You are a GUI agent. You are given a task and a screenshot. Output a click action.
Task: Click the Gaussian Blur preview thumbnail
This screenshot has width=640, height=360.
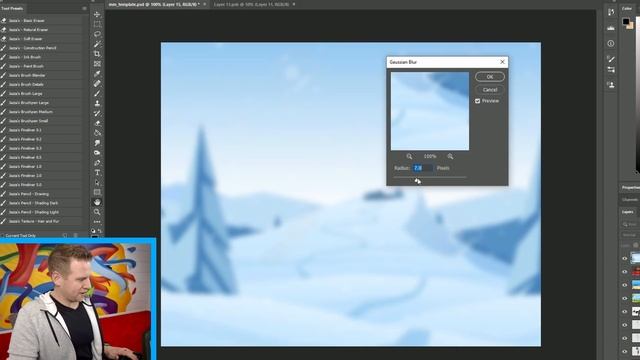pos(430,111)
